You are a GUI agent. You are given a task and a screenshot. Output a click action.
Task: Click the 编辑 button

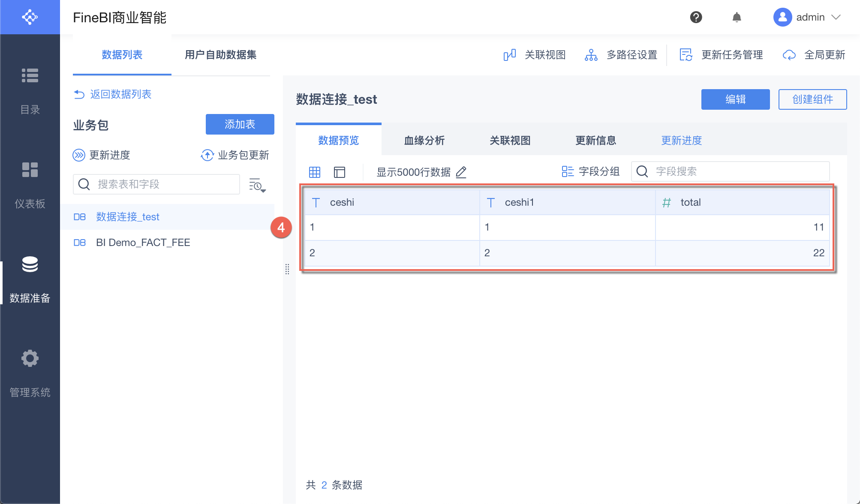[735, 99]
